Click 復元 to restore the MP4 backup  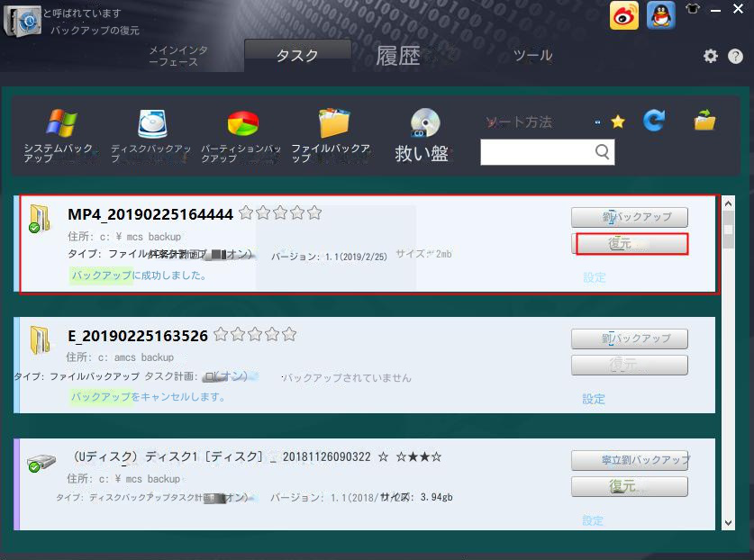pyautogui.click(x=630, y=244)
